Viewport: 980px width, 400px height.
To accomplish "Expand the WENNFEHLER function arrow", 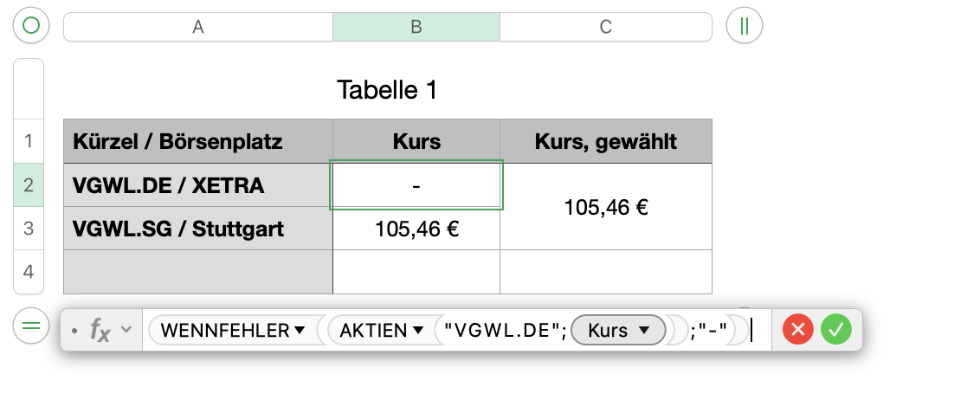I will (300, 330).
